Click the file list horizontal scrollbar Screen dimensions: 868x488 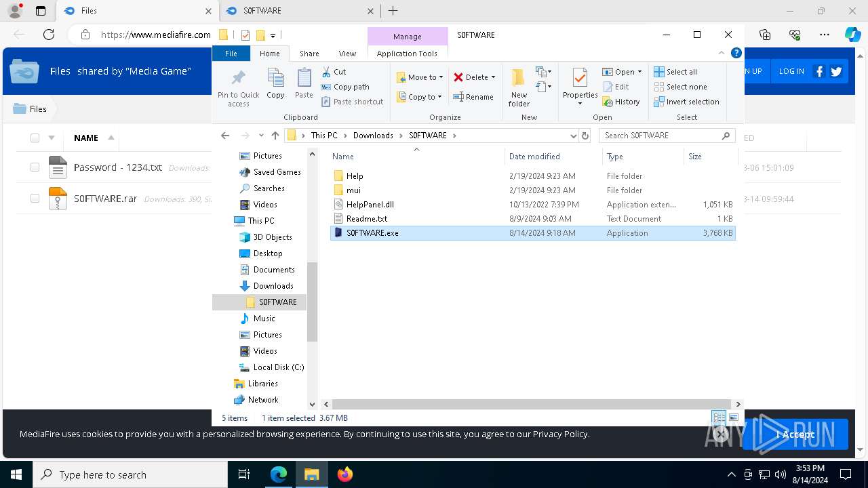531,404
